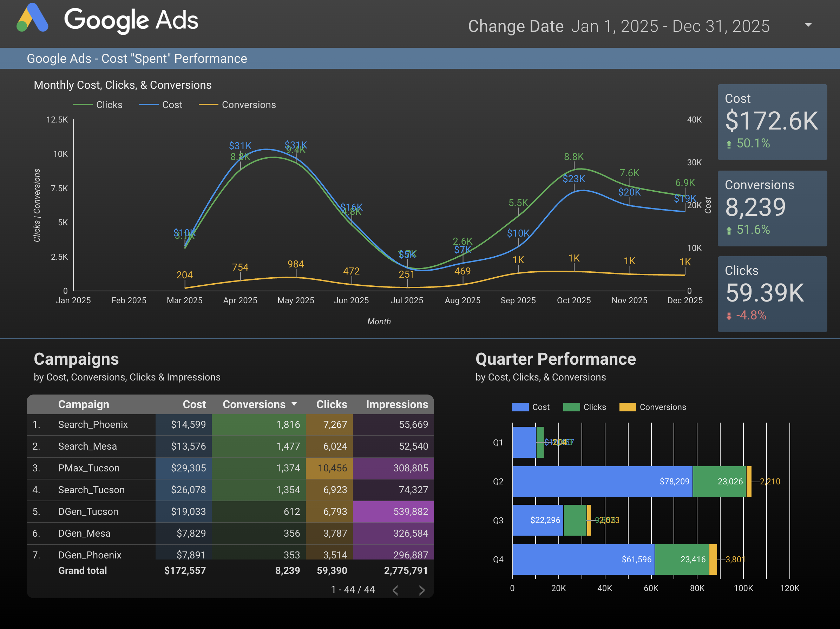
Task: Click the Q2 cost bar $78,209
Action: [602, 481]
